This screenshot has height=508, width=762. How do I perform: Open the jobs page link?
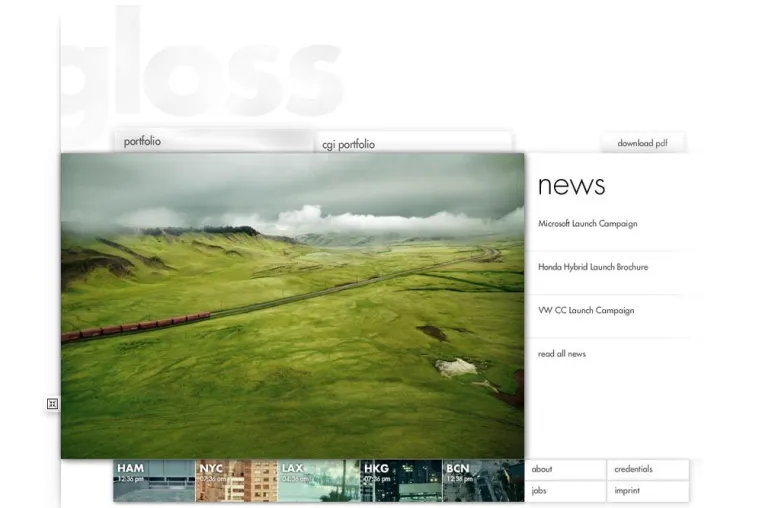[x=566, y=491]
